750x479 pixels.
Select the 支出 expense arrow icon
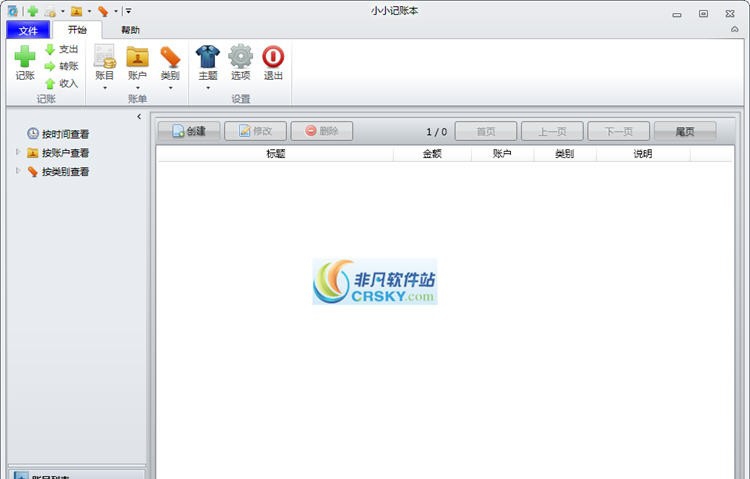click(50, 49)
